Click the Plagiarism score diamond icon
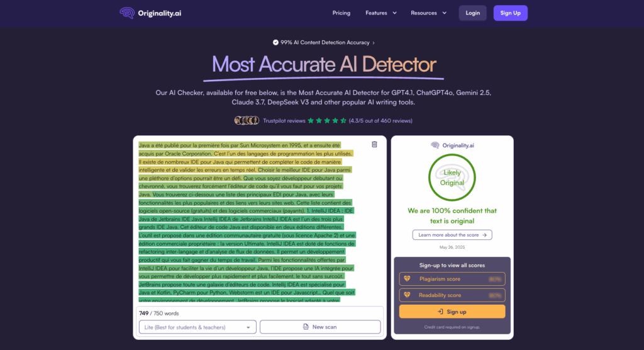The image size is (644, 350). tap(407, 278)
